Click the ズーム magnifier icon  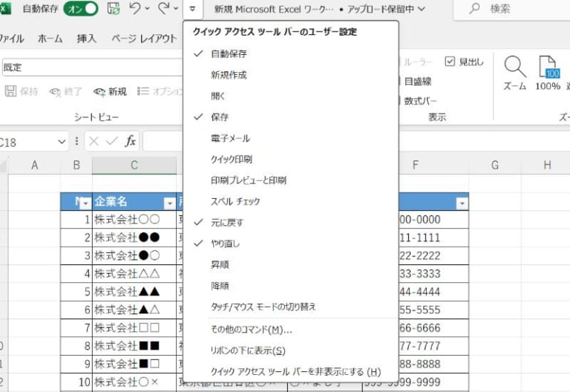[515, 67]
